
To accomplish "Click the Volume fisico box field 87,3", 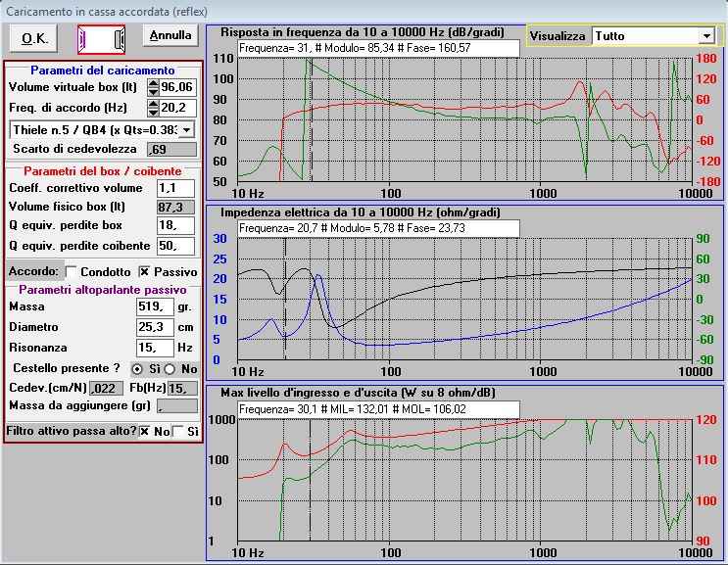I will 175,207.
